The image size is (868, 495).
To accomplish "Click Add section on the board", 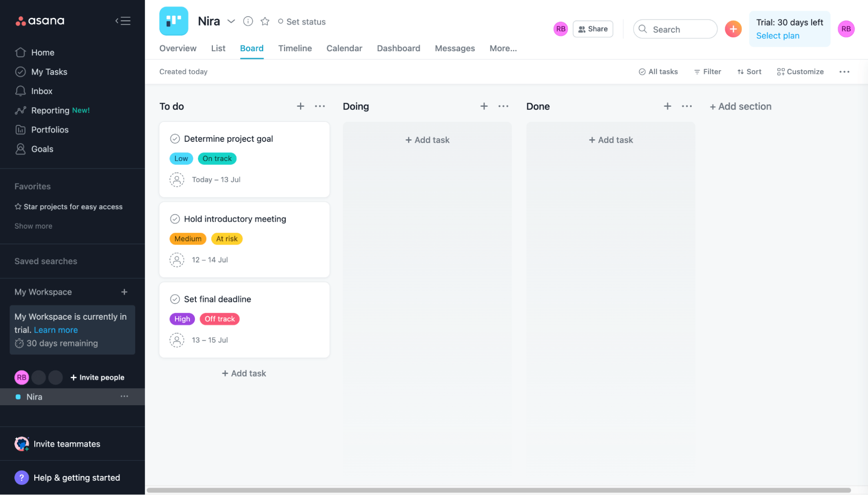I will [x=740, y=107].
